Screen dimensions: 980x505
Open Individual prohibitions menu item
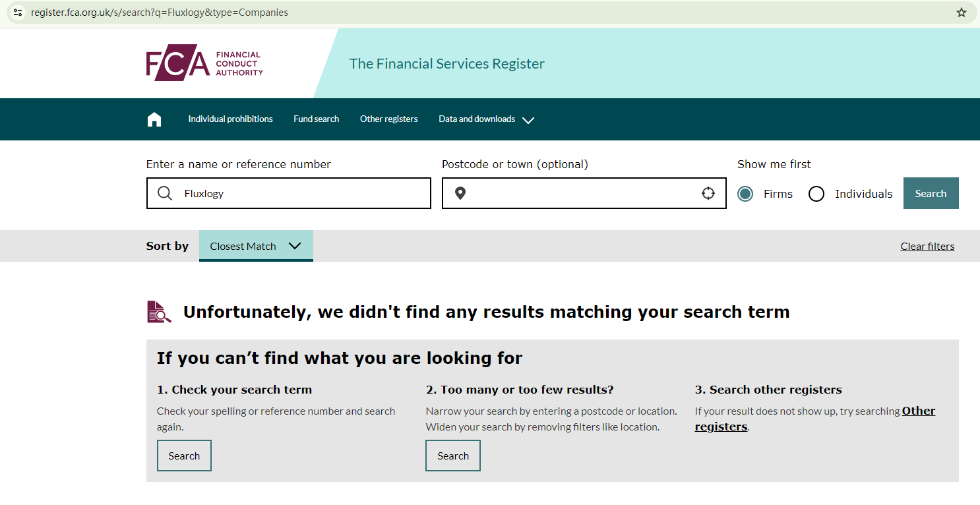coord(230,119)
